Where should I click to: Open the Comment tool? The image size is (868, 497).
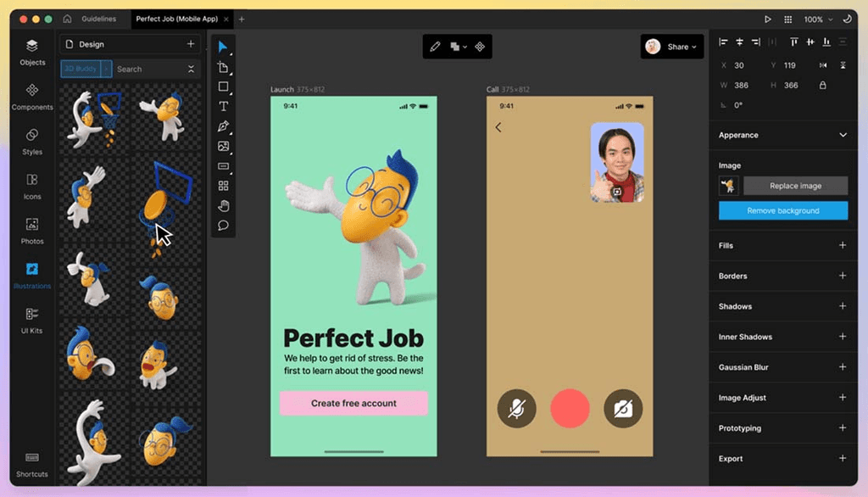(x=224, y=225)
